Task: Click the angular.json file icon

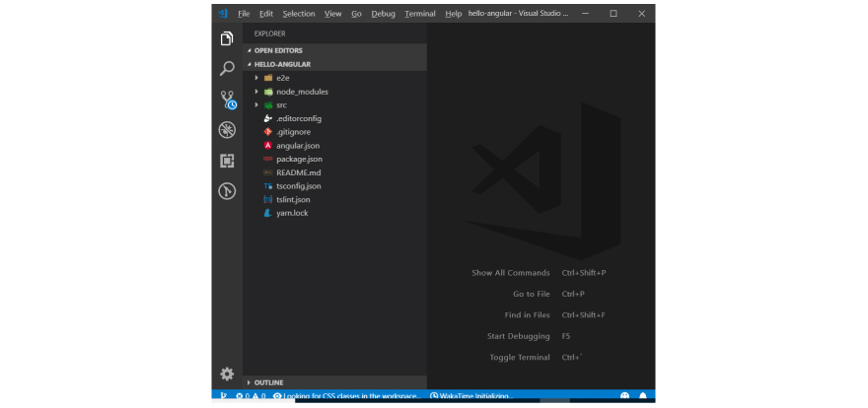Action: [268, 146]
